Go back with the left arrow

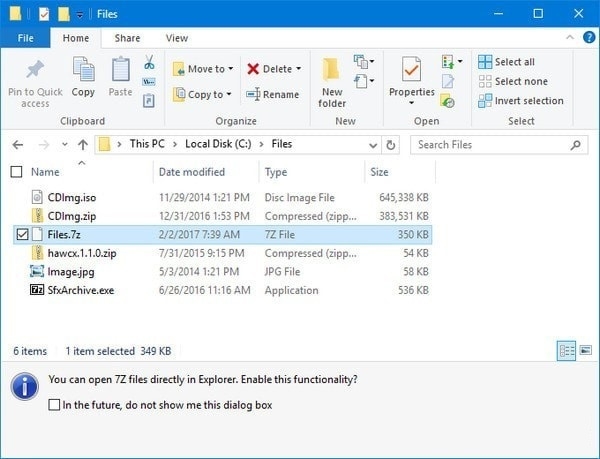point(18,145)
